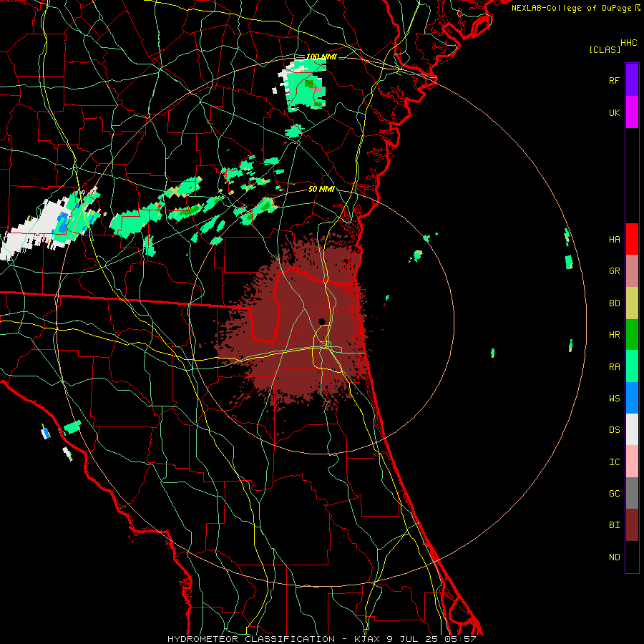Image resolution: width=644 pixels, height=644 pixels.
Task: Select the BD yellow legend block
Action: point(632,303)
